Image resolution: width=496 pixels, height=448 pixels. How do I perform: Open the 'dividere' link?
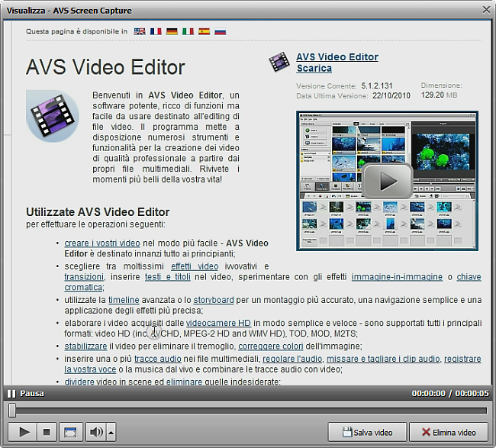tap(79, 382)
